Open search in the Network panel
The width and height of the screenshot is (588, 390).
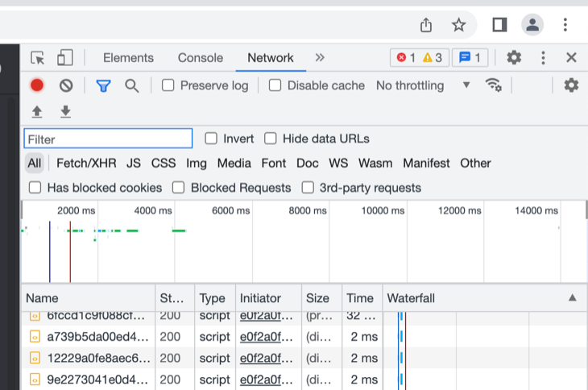point(131,85)
